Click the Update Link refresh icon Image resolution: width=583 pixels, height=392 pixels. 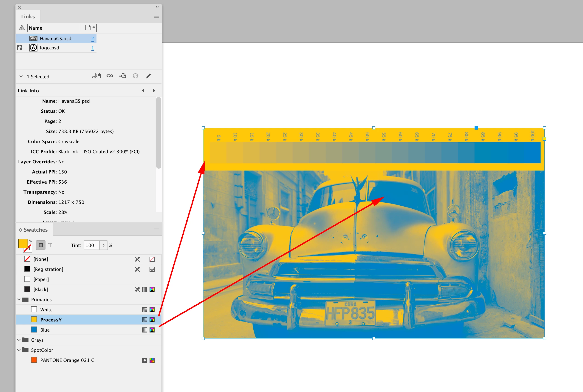[x=136, y=76]
